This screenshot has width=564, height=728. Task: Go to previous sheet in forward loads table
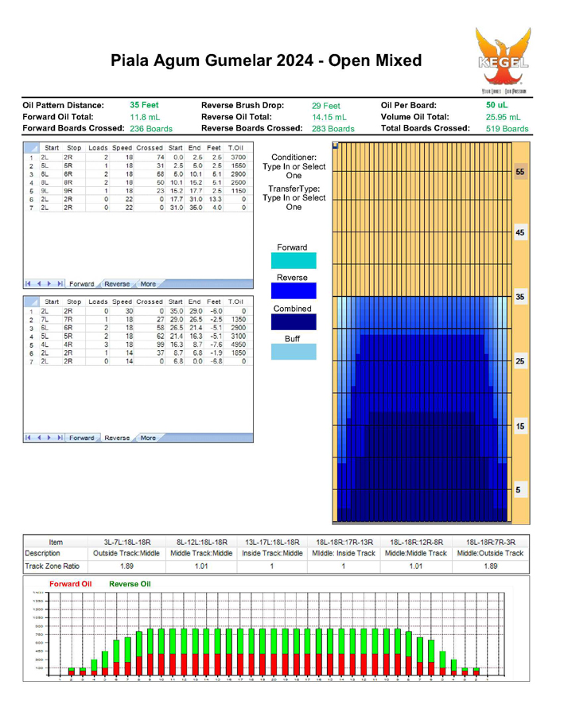tap(39, 284)
